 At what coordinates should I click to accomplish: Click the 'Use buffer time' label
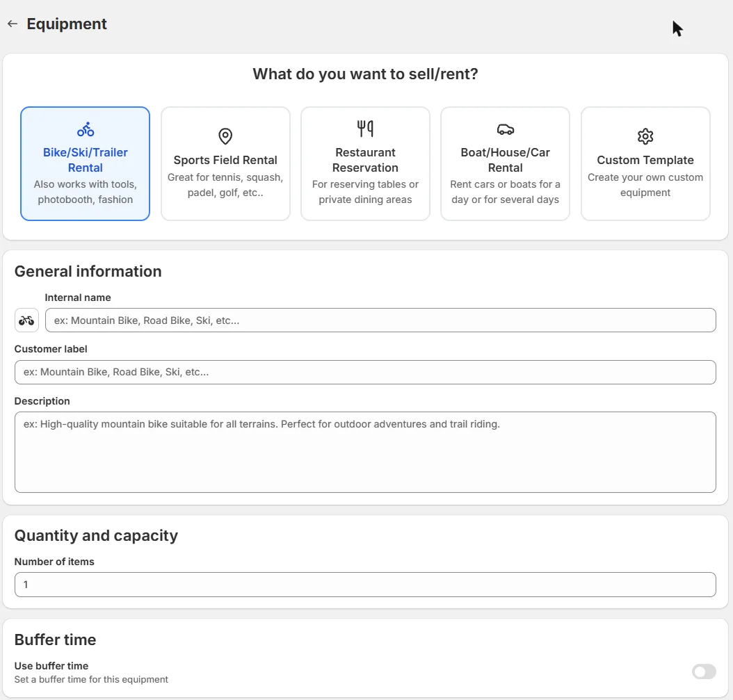point(51,666)
